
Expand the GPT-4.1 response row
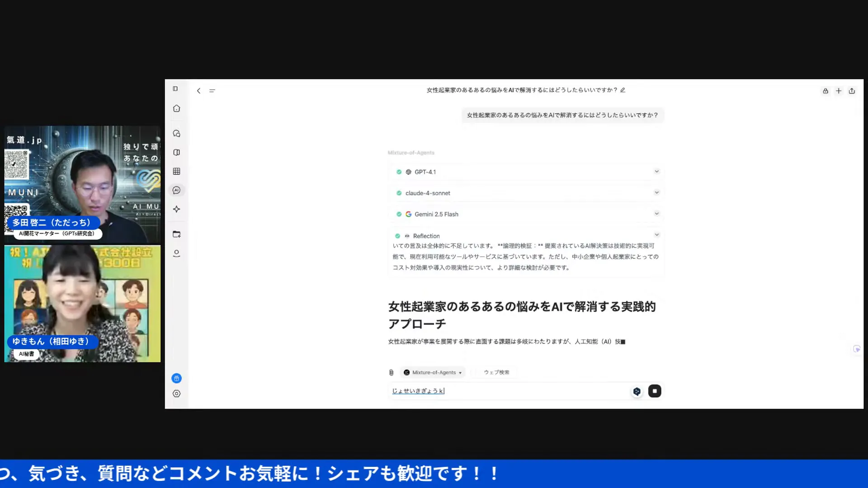point(657,171)
